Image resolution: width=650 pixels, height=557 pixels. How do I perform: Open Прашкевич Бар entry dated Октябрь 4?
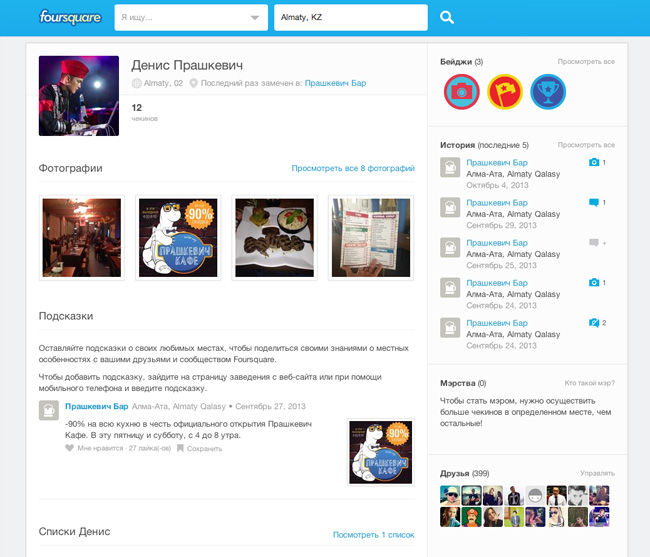[x=497, y=162]
